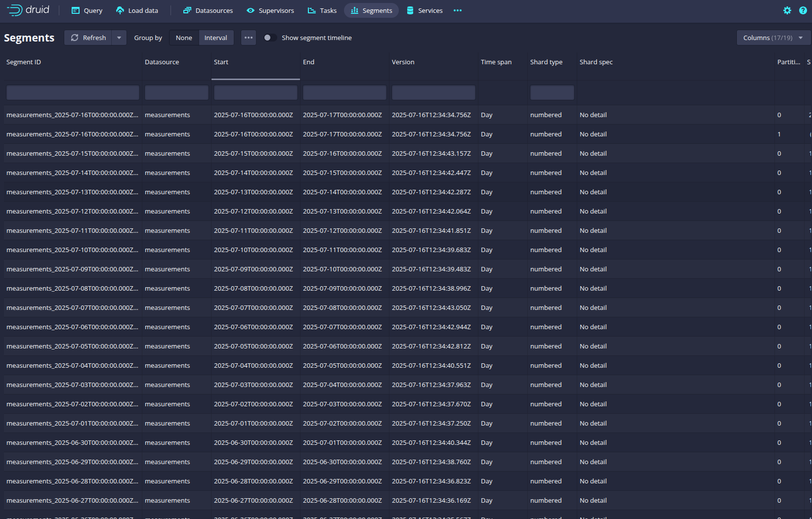Sort by the Version column header

coord(403,62)
